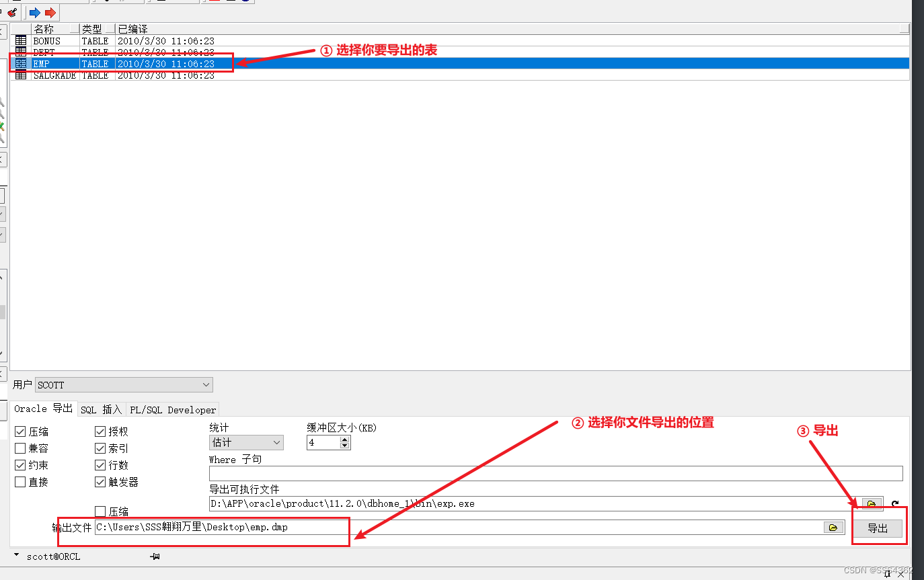924x580 pixels.
Task: Click the refresh arrow beside executable path
Action: tap(895, 504)
